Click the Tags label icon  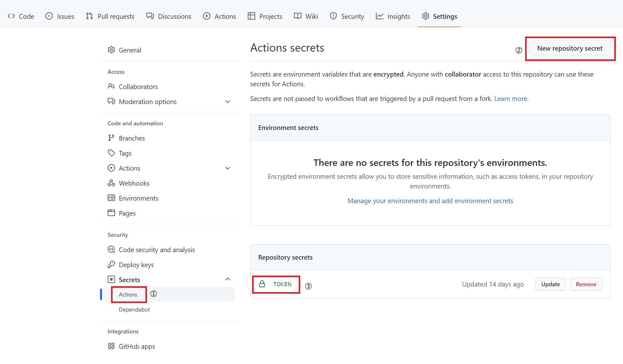(111, 153)
